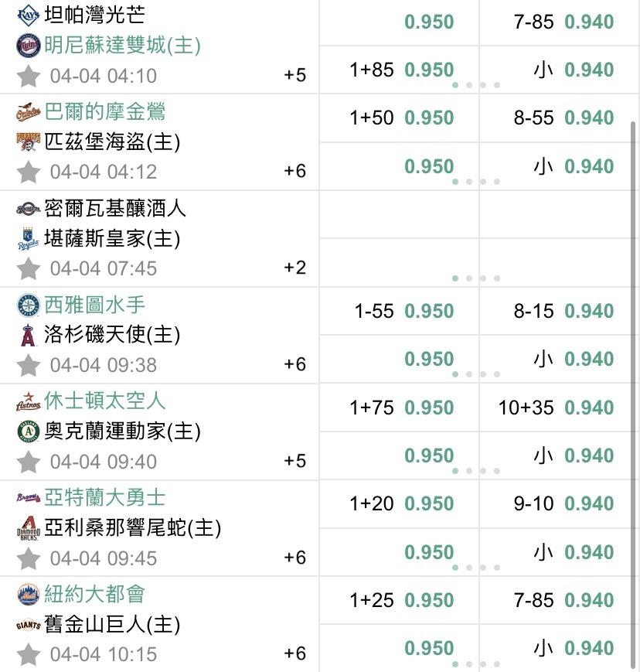
Task: Open 亞特蘭大勇士 team name link
Action: tap(105, 498)
